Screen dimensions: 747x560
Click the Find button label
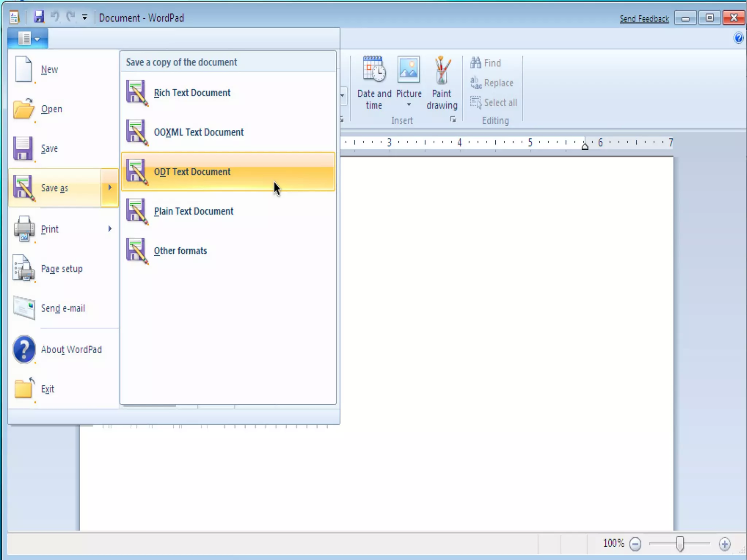point(492,63)
